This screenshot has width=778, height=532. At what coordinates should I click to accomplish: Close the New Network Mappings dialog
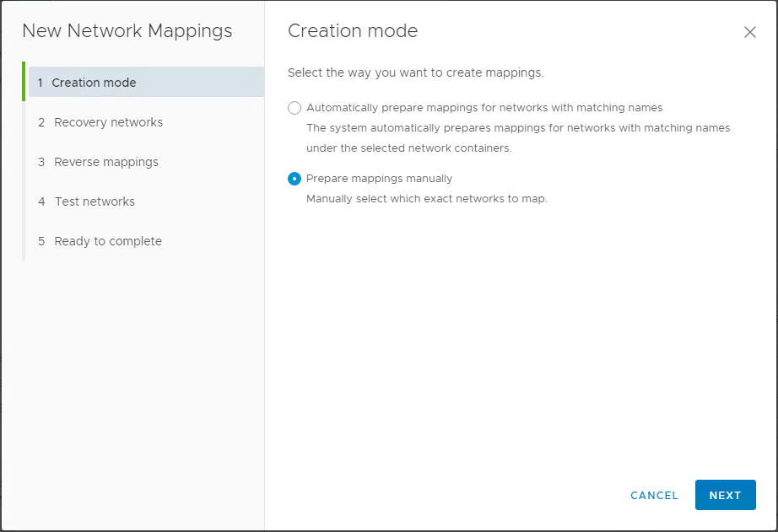tap(749, 32)
